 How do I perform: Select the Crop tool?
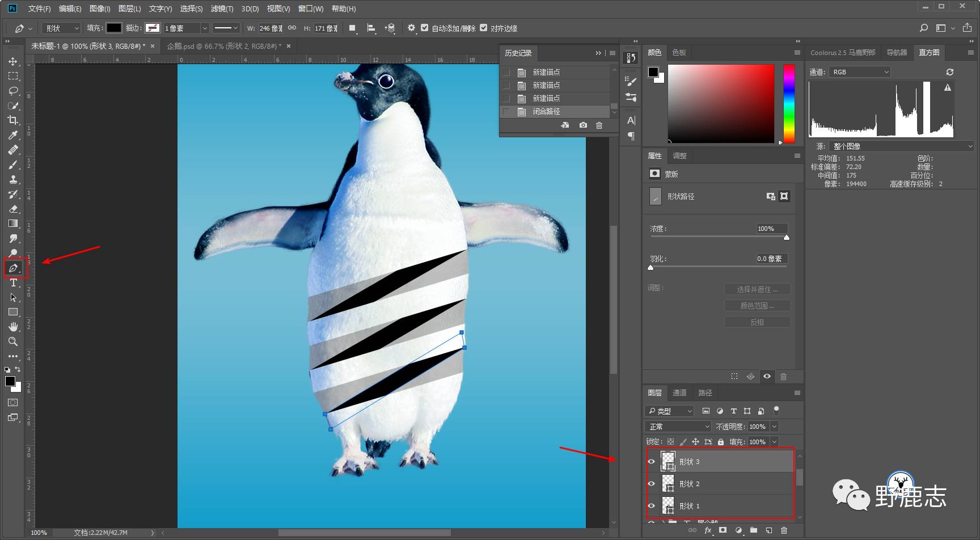(x=13, y=120)
